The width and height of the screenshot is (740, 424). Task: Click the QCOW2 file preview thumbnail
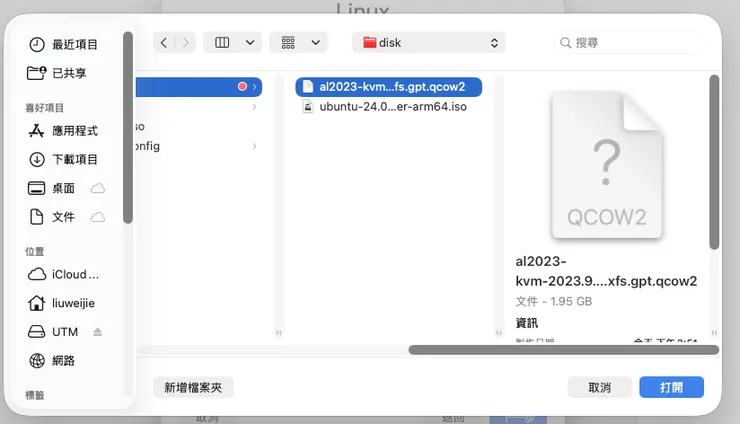607,165
